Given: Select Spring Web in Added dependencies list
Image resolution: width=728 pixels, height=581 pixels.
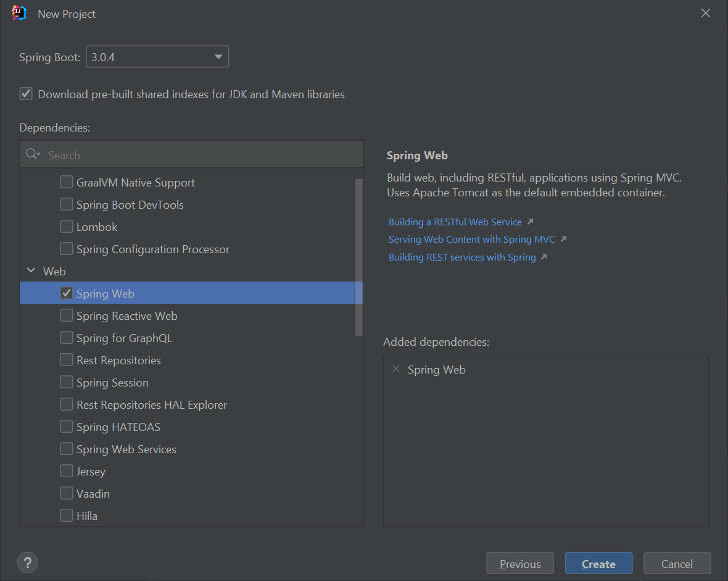Looking at the screenshot, I should coord(436,369).
